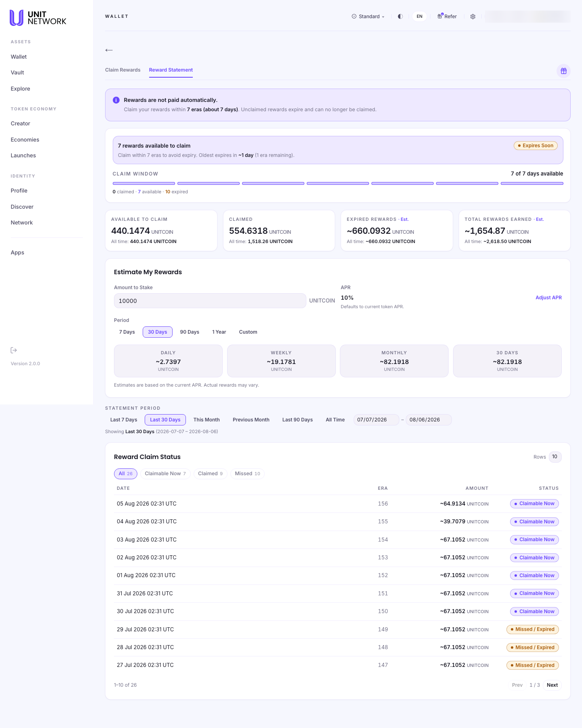Choose All Time statement period
This screenshot has width=582, height=728.
pyautogui.click(x=335, y=420)
